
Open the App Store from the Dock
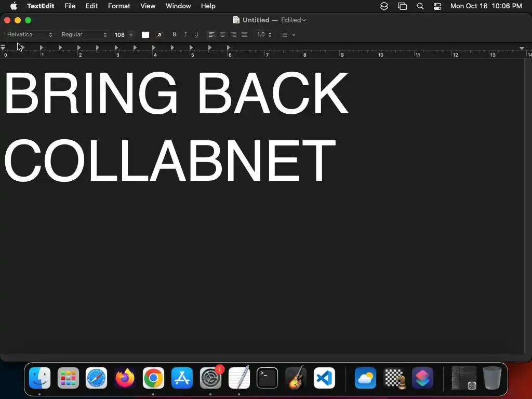pos(182,378)
